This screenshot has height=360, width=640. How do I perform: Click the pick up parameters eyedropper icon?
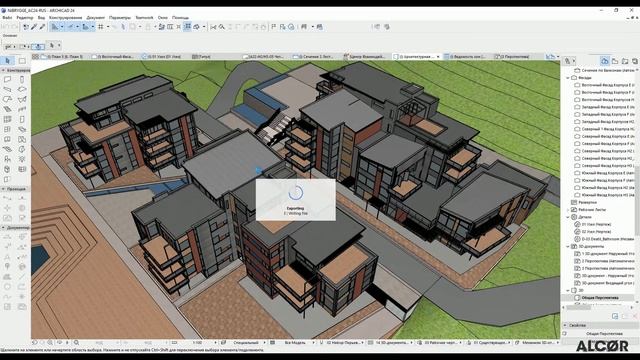(x=34, y=27)
